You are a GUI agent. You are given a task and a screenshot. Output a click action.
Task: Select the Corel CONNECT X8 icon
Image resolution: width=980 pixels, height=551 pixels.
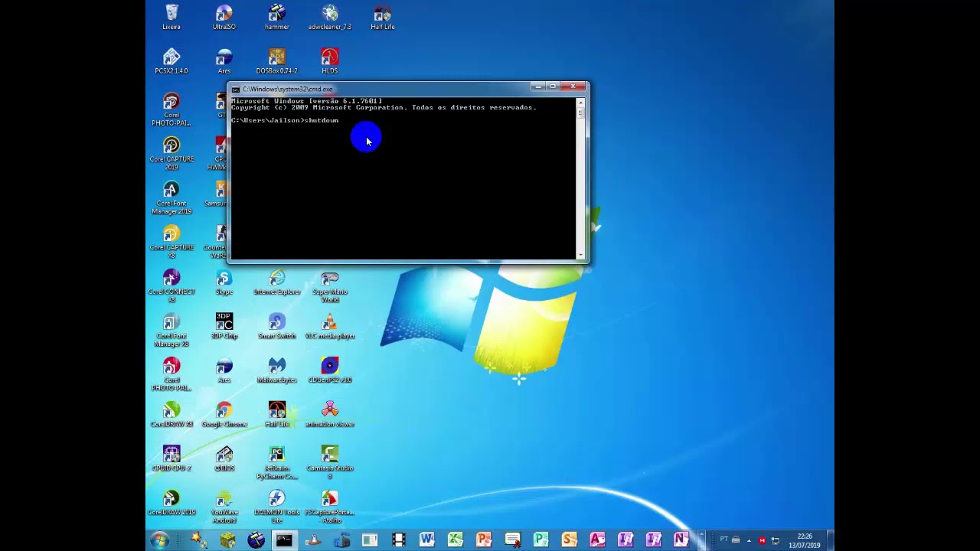[171, 286]
